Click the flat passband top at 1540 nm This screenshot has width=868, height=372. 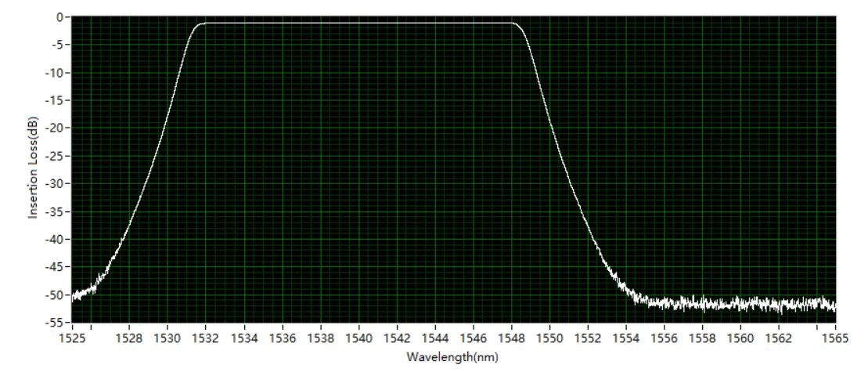[x=358, y=23]
